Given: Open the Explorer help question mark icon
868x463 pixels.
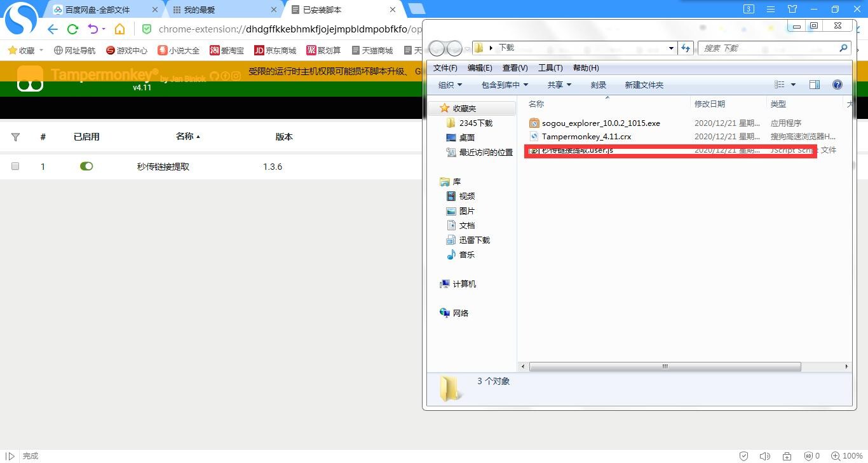Looking at the screenshot, I should pyautogui.click(x=837, y=85).
